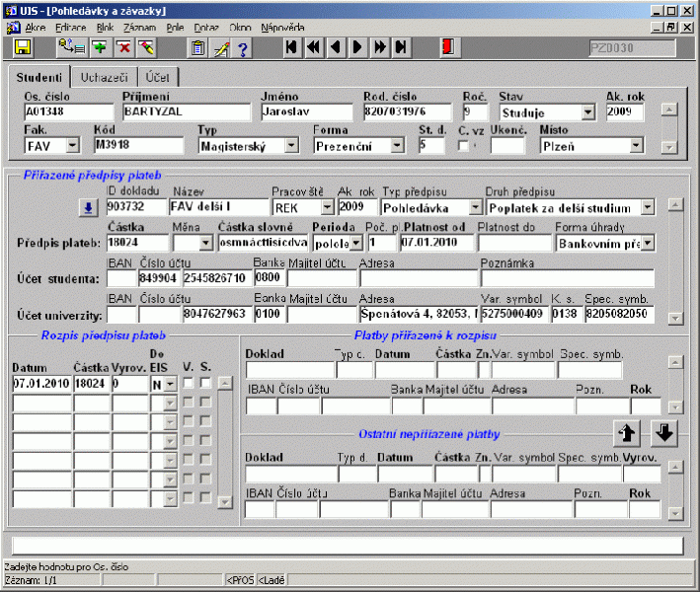Open the Měna currency dropdown
Screen dimensions: 700x592
point(205,243)
